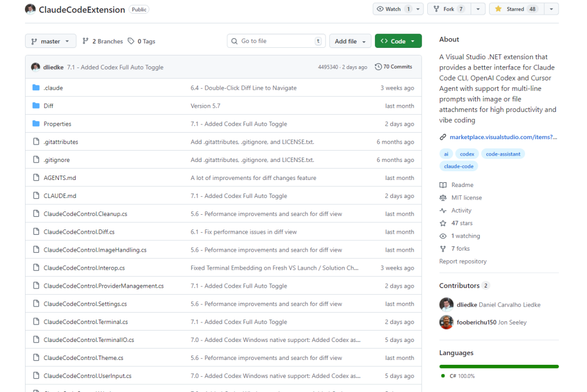The height and width of the screenshot is (392, 587).
Task: Open the Add file dropdown
Action: click(x=350, y=41)
